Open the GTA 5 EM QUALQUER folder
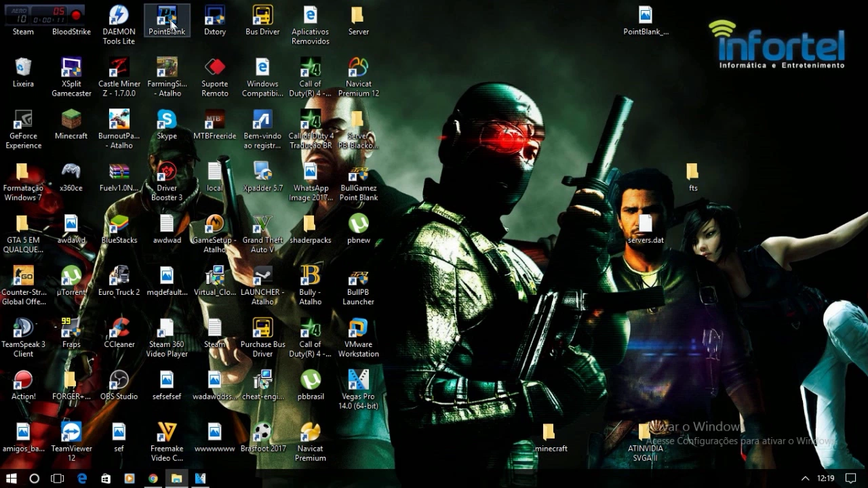 click(23, 234)
